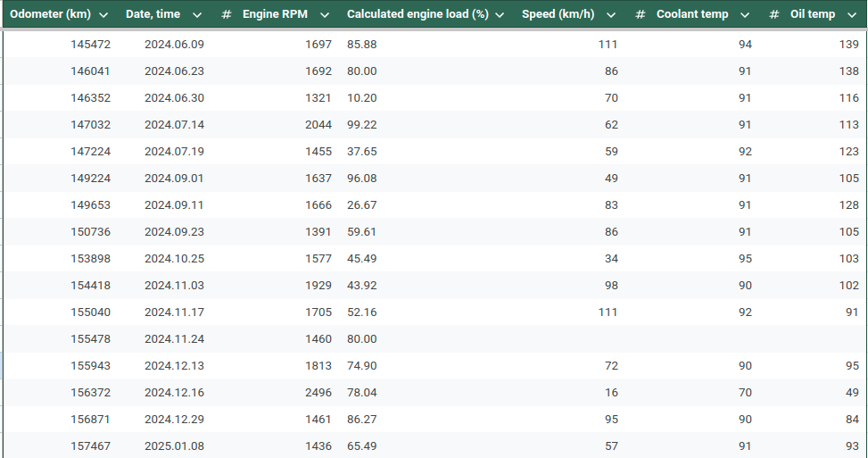The image size is (868, 458).
Task: Select engine RPM cell 1666
Action: [x=318, y=205]
